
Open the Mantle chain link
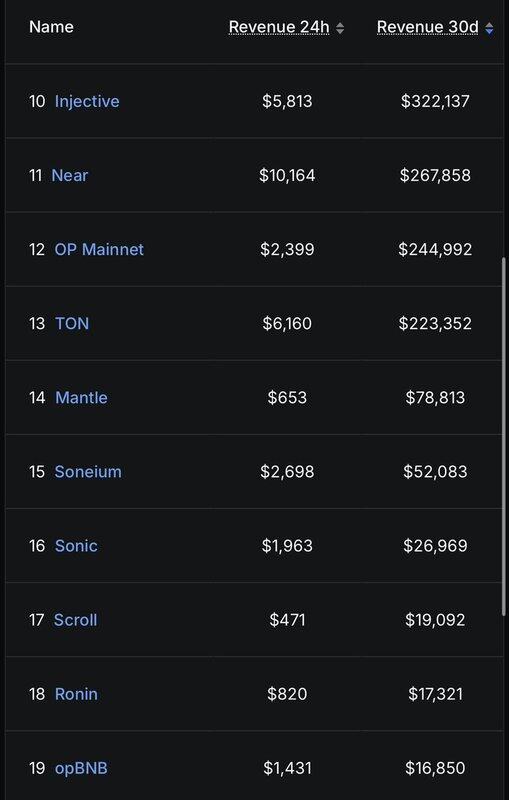point(81,397)
